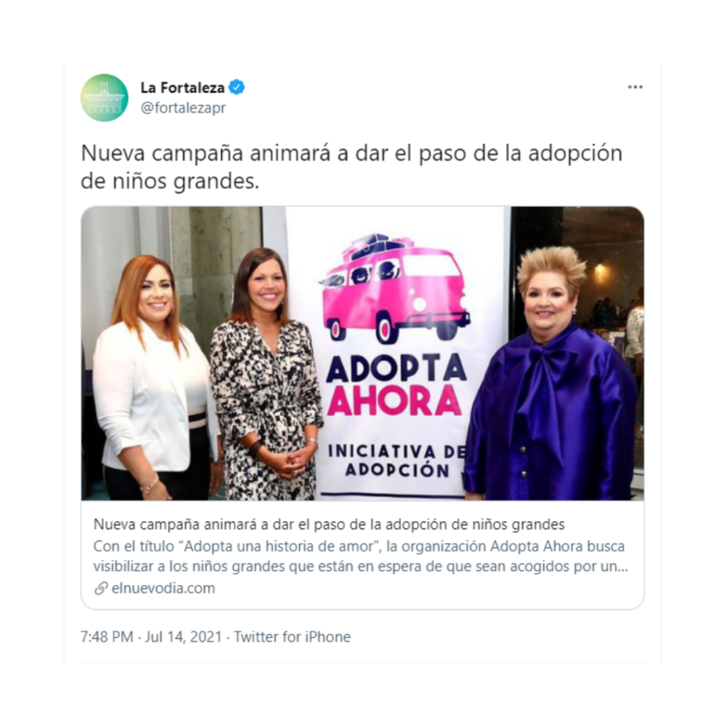This screenshot has width=728, height=728.
Task: Open the elnuevodia.com source link
Action: tap(163, 588)
